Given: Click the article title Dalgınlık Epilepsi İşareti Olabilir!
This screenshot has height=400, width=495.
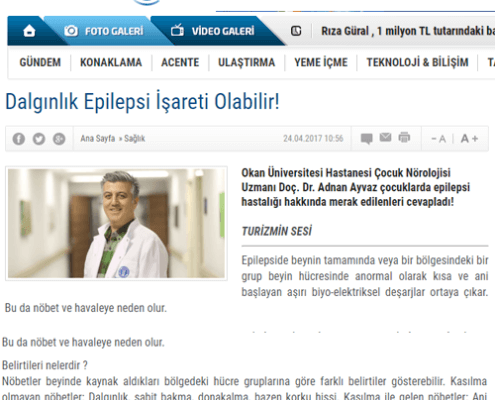Looking at the screenshot, I should pos(142,101).
